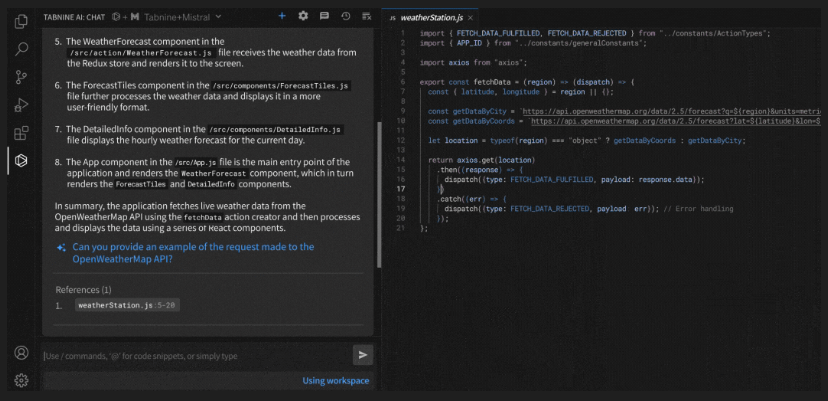Clear the chat conversation icon
This screenshot has width=828, height=401.
[365, 16]
